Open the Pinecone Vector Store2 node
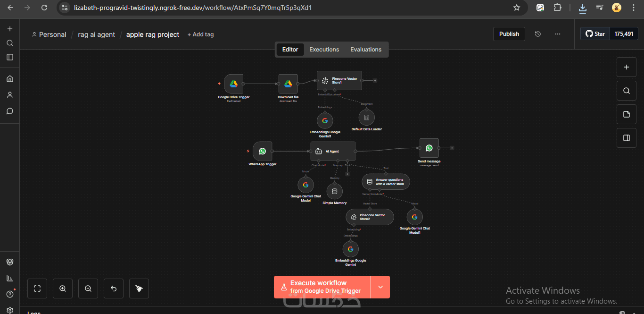 (370, 217)
